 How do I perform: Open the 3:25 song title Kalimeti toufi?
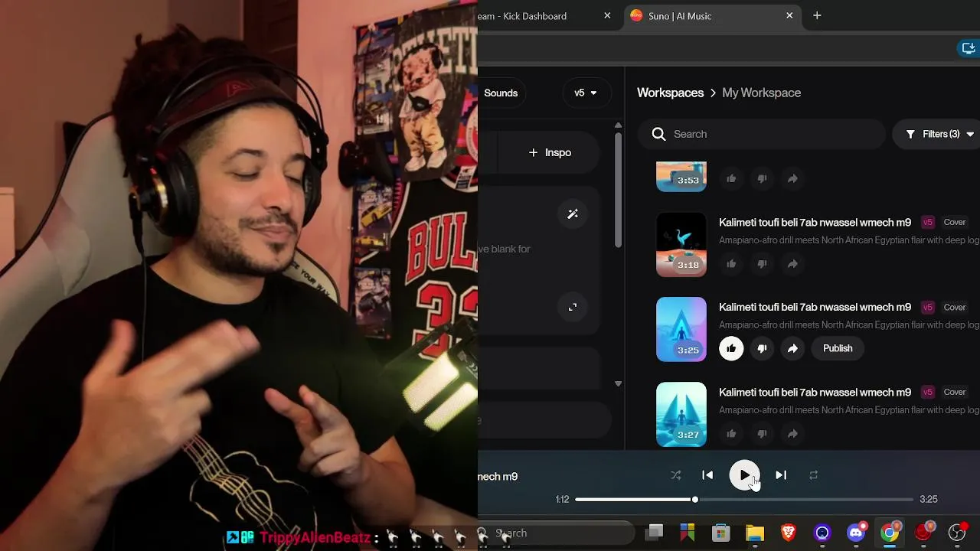tap(815, 307)
